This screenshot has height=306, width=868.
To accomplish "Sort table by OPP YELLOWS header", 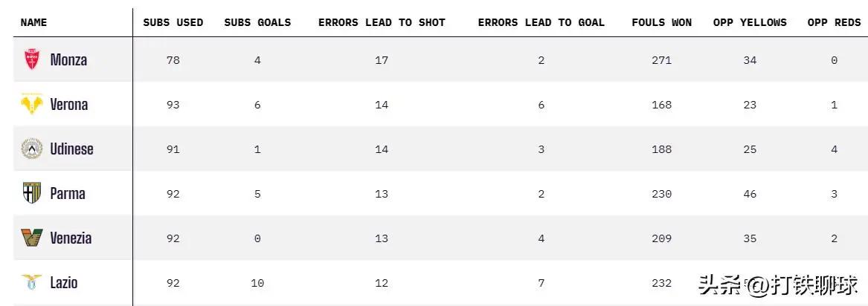I will tap(750, 22).
